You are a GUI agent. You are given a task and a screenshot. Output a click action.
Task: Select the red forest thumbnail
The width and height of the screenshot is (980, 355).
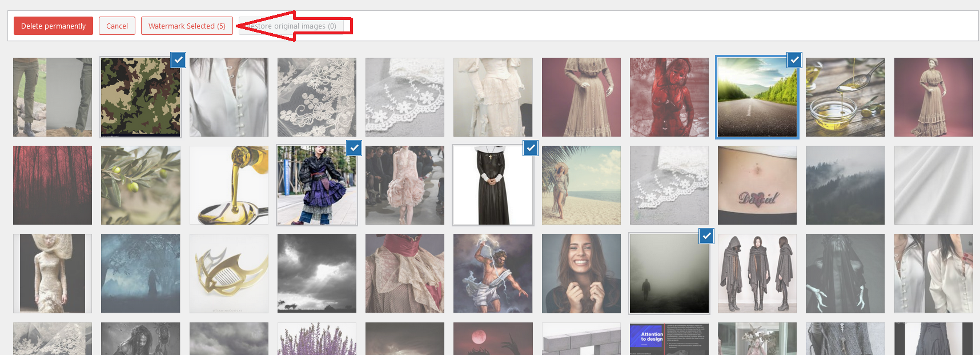click(x=53, y=185)
